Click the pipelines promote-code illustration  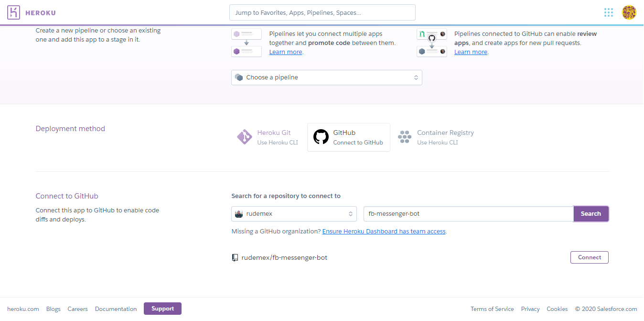click(247, 43)
